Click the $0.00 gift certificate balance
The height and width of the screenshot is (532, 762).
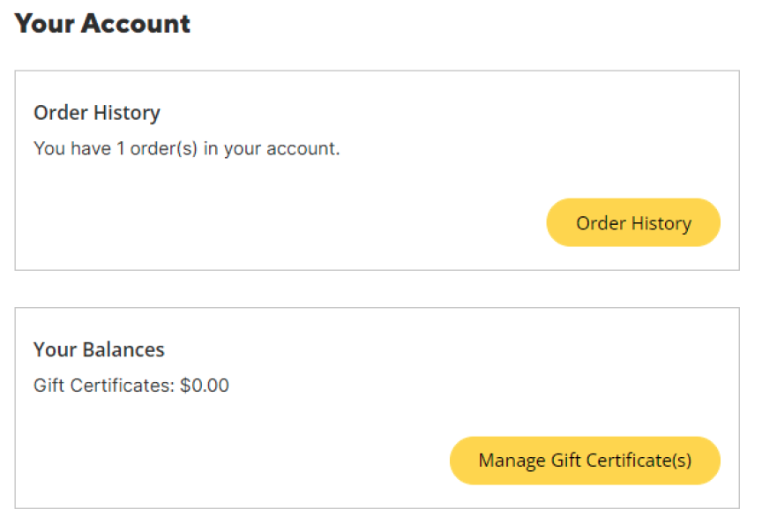(x=205, y=386)
